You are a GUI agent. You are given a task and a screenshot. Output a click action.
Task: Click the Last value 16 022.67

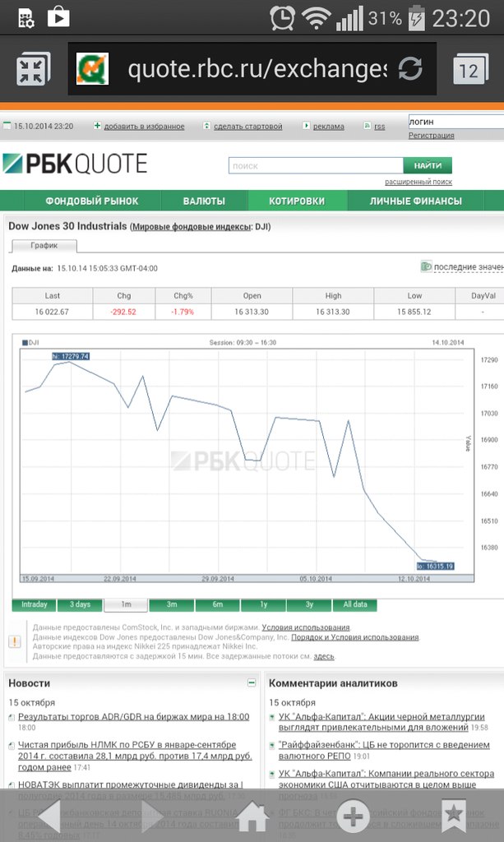click(52, 312)
